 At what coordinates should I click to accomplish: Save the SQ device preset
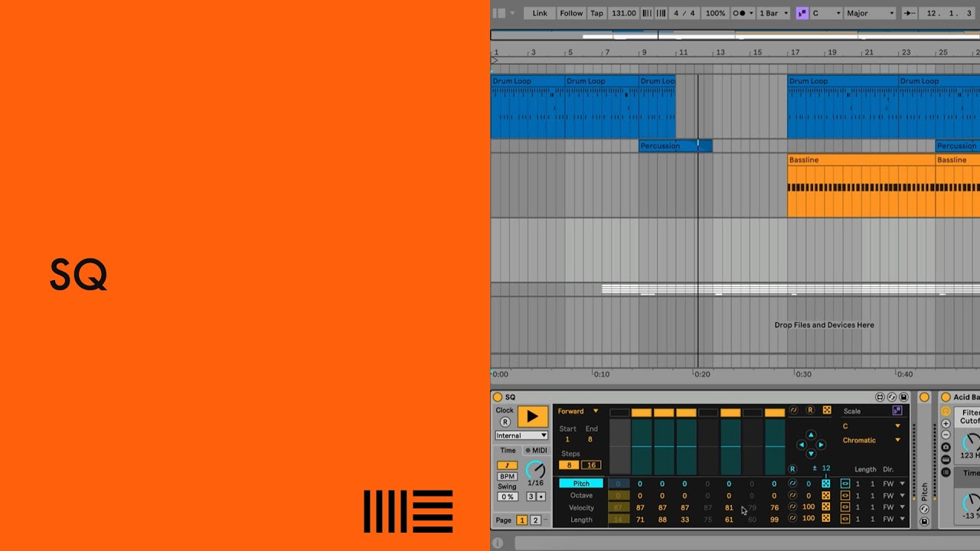[903, 397]
